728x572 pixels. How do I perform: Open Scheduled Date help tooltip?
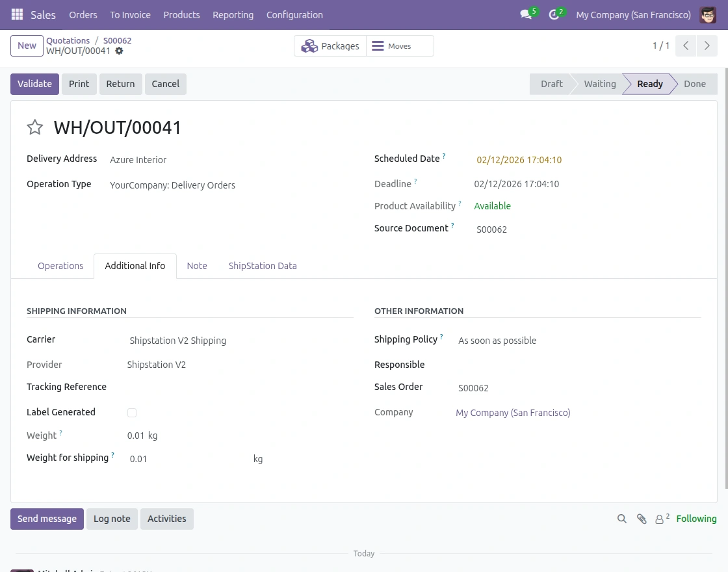click(444, 156)
